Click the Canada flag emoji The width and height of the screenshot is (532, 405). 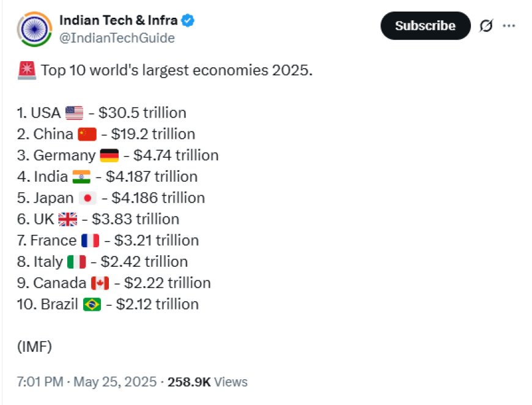coord(100,283)
